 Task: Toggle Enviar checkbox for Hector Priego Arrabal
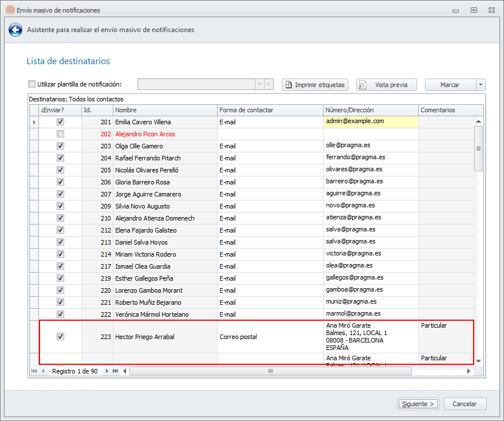pyautogui.click(x=60, y=337)
